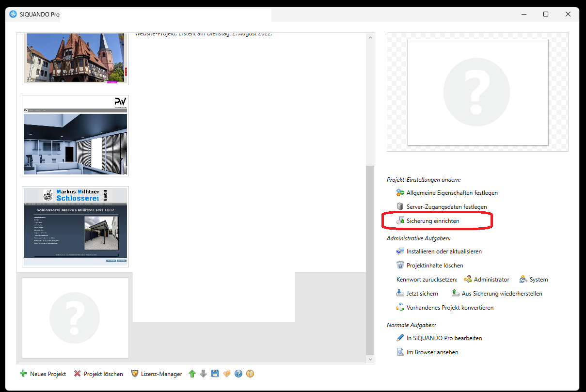The height and width of the screenshot is (392, 586).
Task: Click the project list scrollbar up arrow
Action: coord(371,37)
